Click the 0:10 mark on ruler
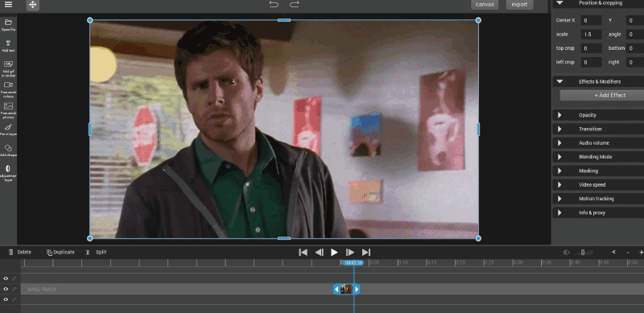The width and height of the screenshot is (644, 313). pyautogui.click(x=403, y=263)
